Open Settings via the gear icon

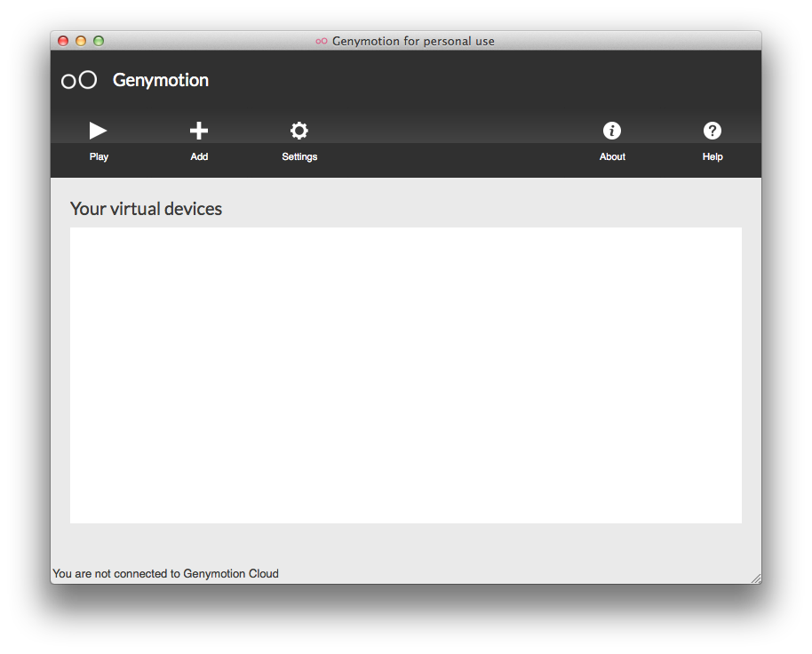(299, 131)
